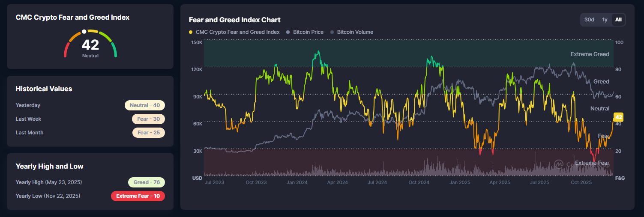Click the gray dot beside Bitcoin Volume
Image resolution: width=644 pixels, height=217 pixels.
[x=332, y=32]
